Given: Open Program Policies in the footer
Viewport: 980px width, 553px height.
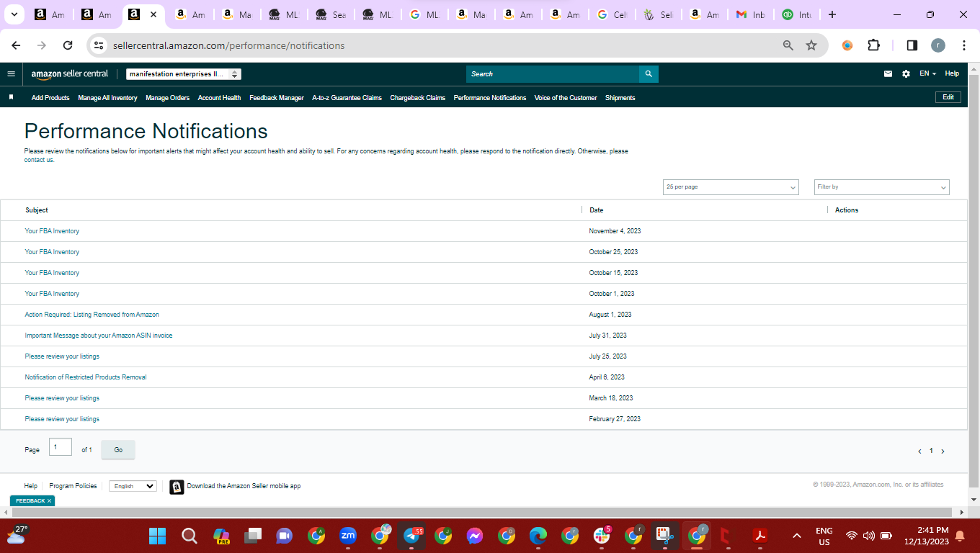Looking at the screenshot, I should pos(73,486).
